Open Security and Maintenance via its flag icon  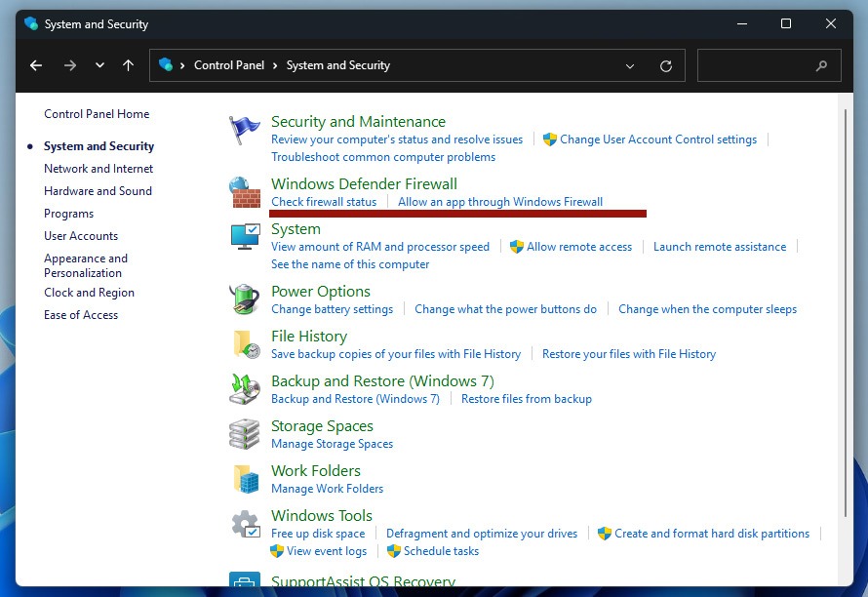tap(244, 128)
